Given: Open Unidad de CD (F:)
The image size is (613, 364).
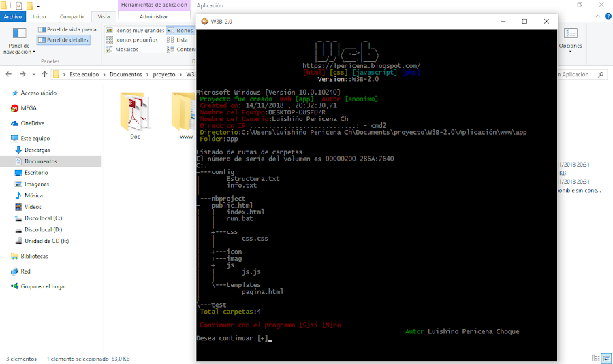Looking at the screenshot, I should click(42, 241).
